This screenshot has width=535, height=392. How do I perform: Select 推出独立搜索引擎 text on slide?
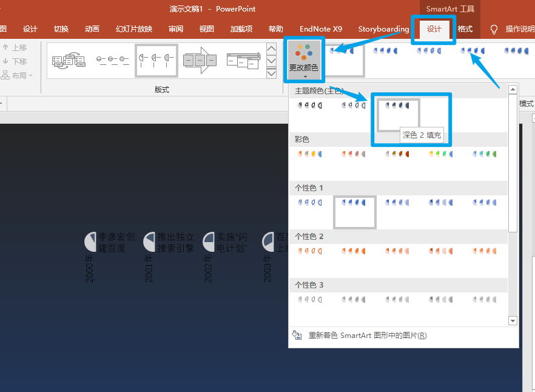[x=176, y=243]
